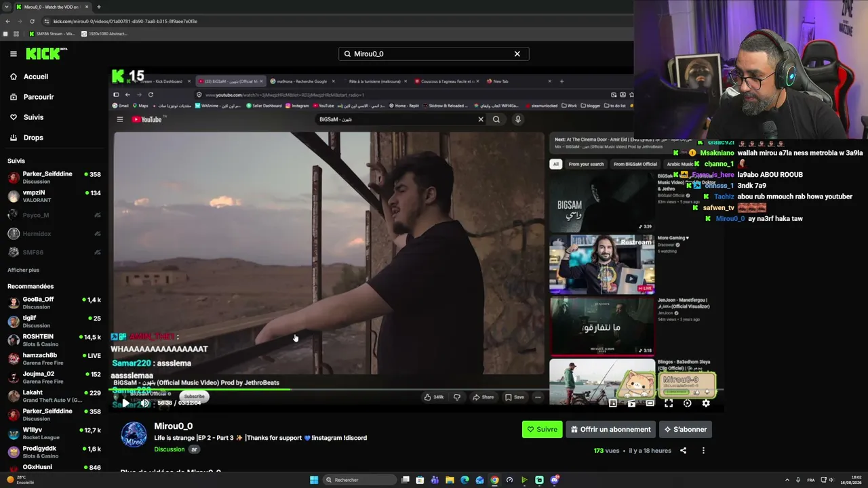Open recommended channel GooBa_Off
Viewport: 868px width, 488px height.
click(x=54, y=303)
